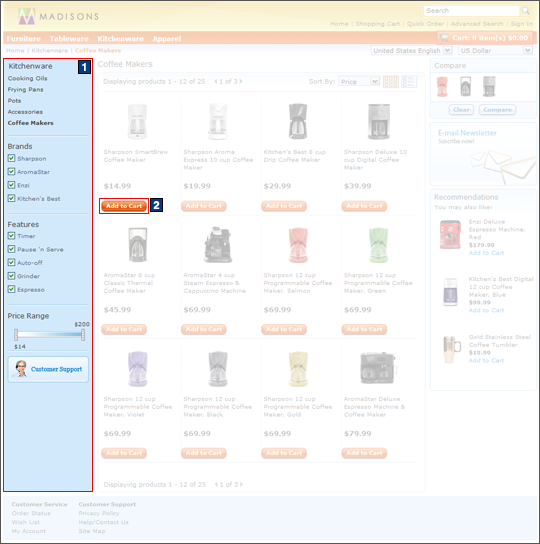The width and height of the screenshot is (540, 544).
Task: Click Kitchenware breadcrumb link
Action: (x=50, y=50)
